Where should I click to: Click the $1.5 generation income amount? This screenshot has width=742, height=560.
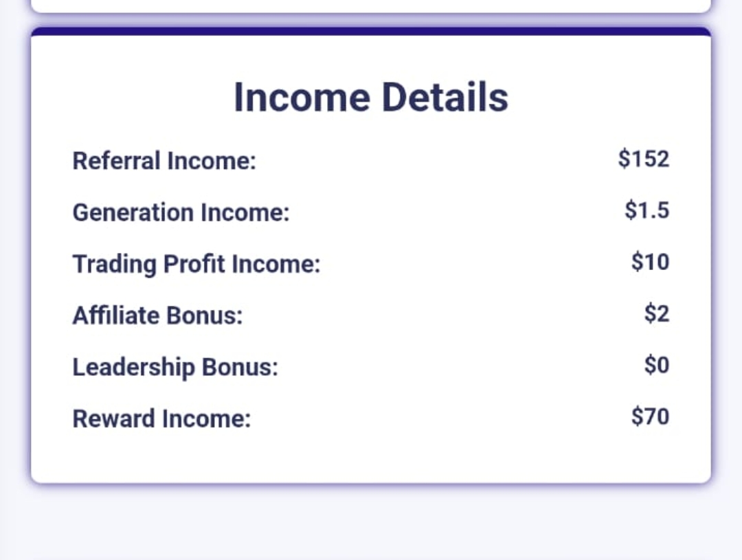pyautogui.click(x=647, y=210)
